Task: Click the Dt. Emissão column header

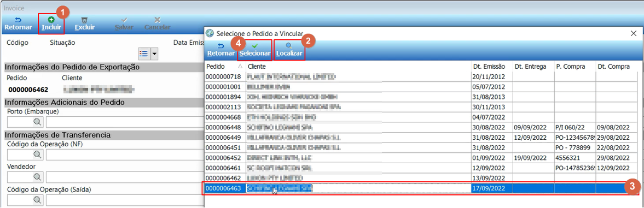Action: point(492,67)
